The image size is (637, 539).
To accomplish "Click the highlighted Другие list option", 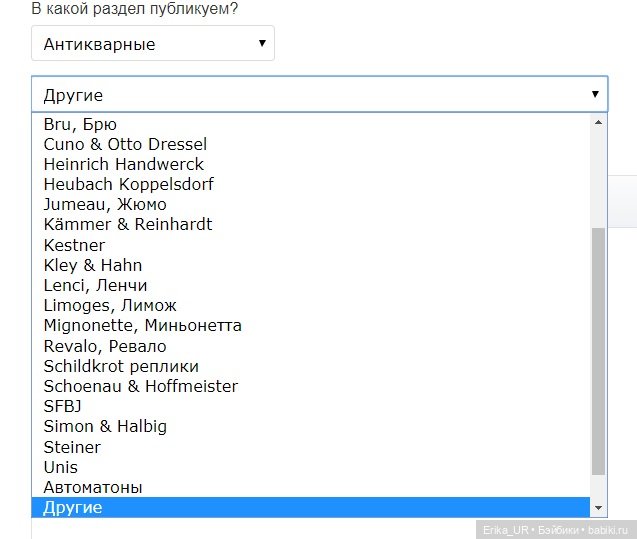I will (x=72, y=508).
